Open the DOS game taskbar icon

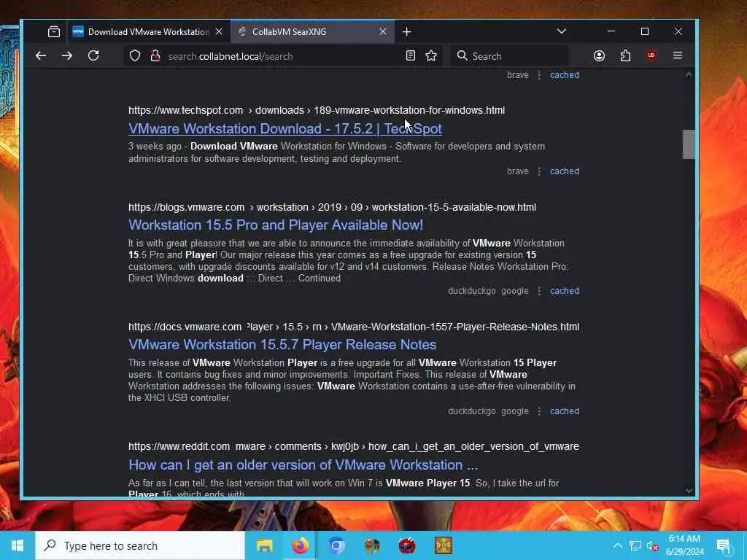[x=443, y=545]
